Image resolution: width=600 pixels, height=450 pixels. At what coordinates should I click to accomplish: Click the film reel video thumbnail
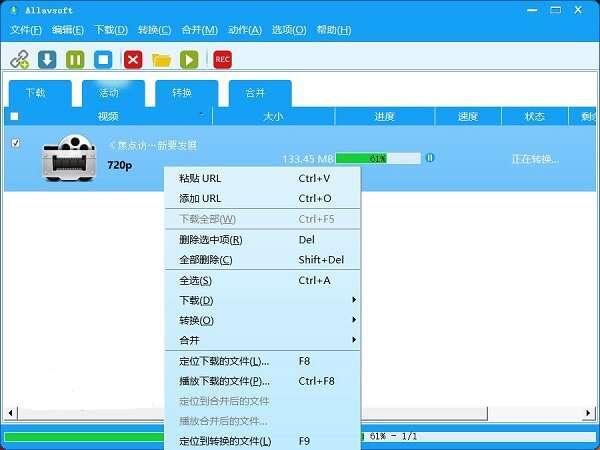(69, 158)
